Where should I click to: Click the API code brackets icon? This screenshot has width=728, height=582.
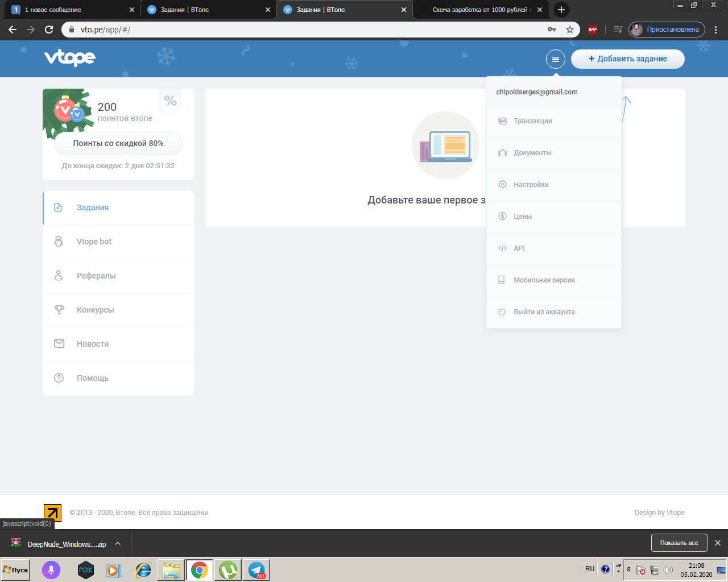point(502,248)
